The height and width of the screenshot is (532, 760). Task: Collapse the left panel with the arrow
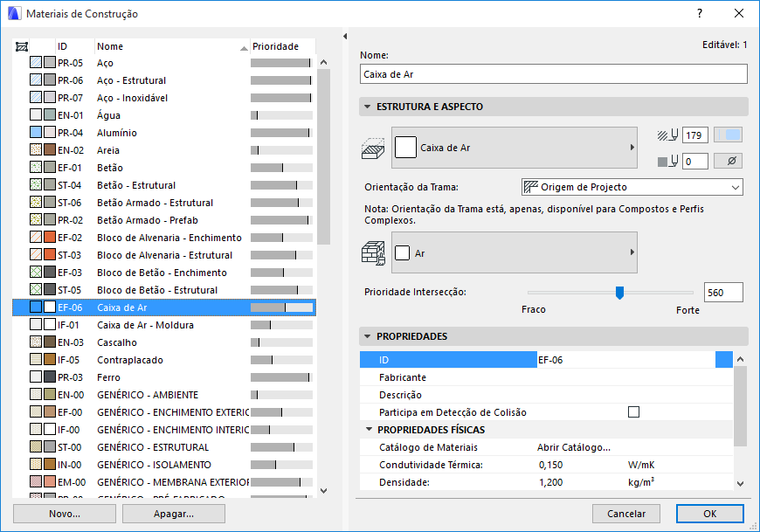(344, 36)
